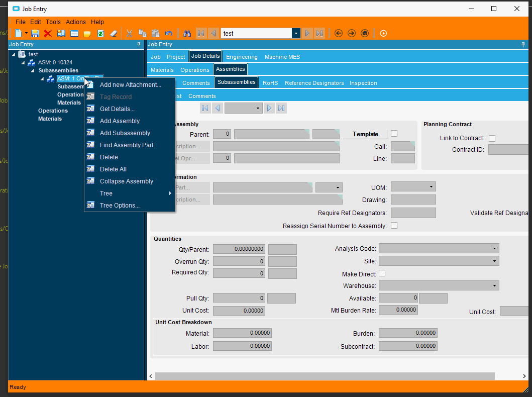The width and height of the screenshot is (532, 397).
Task: Select Collapse Assembly in context menu
Action: (130, 181)
